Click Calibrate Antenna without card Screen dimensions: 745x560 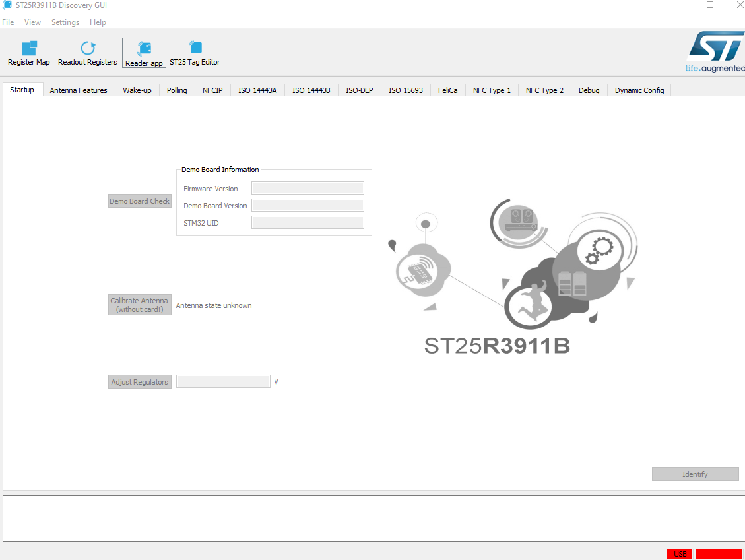point(139,304)
